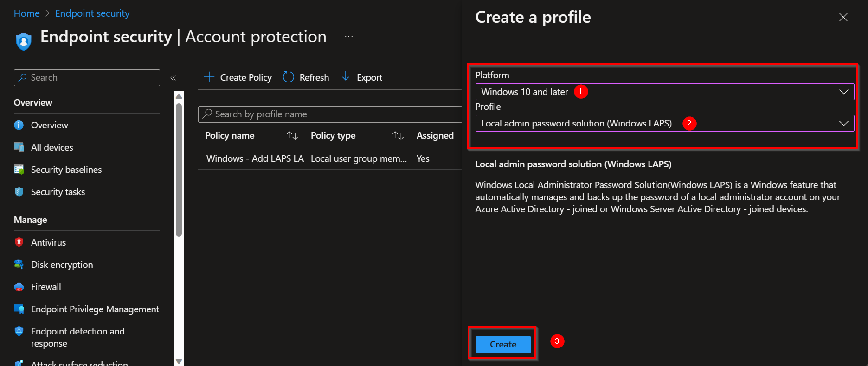Select Endpoint Privilege Management under Manage

[x=95, y=309]
